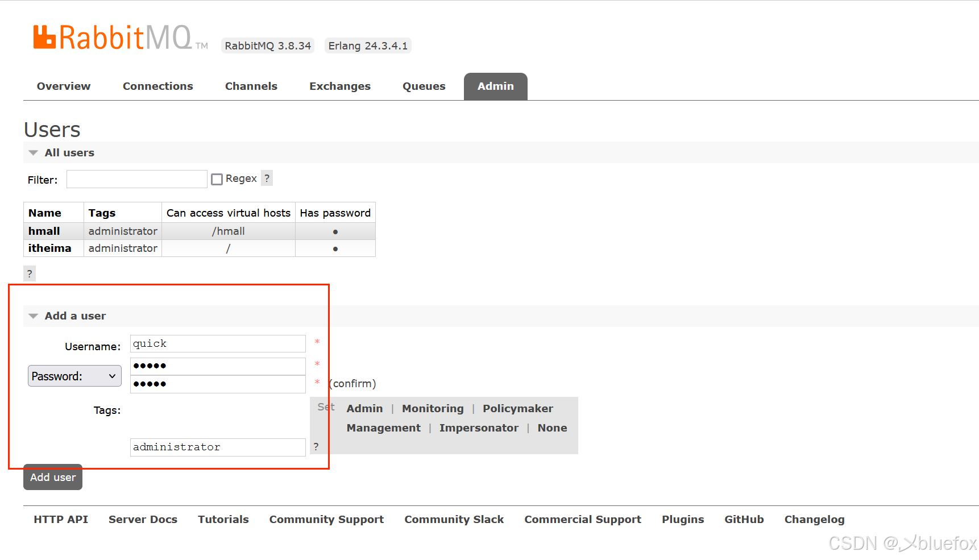Open the Queues tab
Screen dimensions: 979x560
pyautogui.click(x=424, y=86)
